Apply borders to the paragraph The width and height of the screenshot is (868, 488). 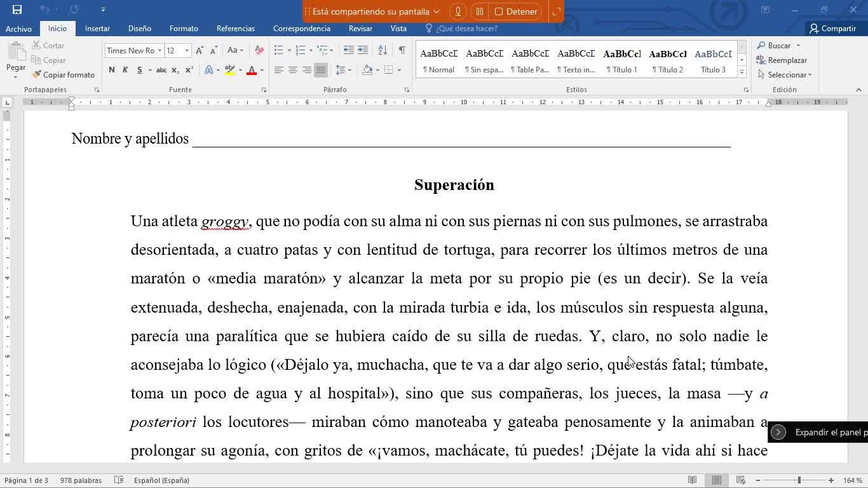coord(389,70)
